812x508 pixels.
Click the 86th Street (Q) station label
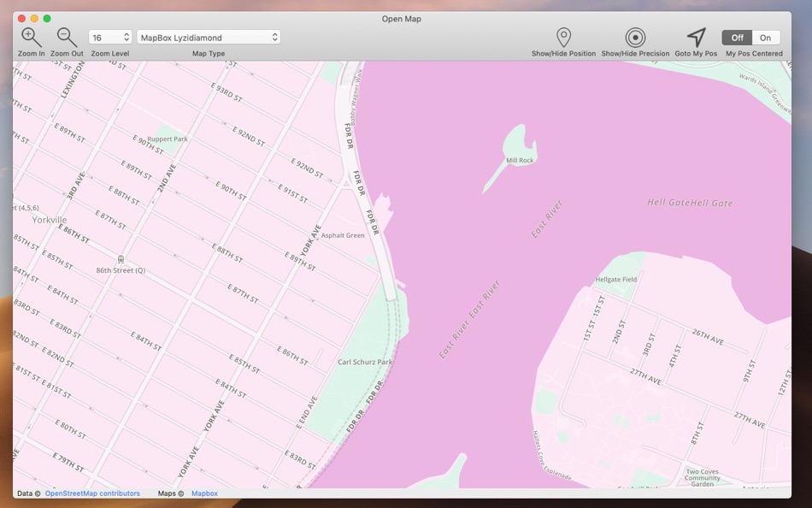(x=121, y=270)
